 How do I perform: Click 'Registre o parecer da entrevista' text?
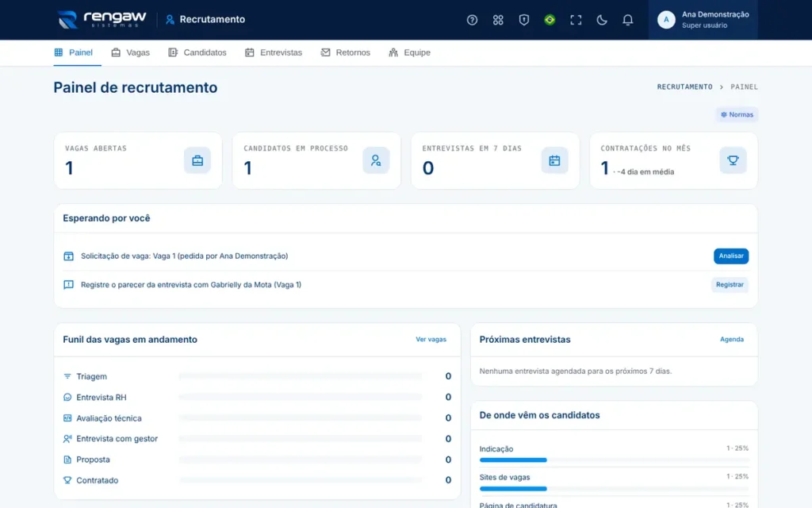tap(191, 285)
